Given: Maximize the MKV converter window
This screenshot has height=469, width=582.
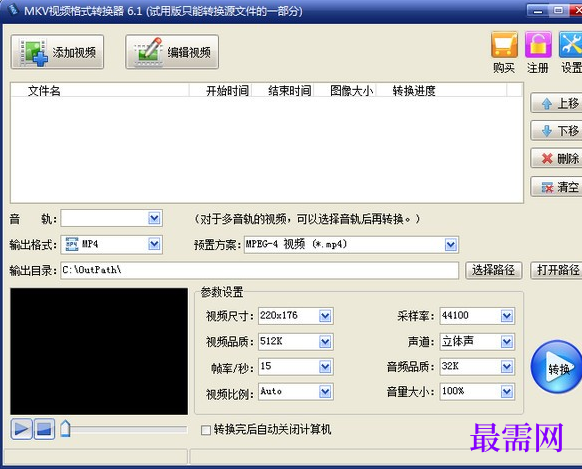Looking at the screenshot, I should point(558,10).
